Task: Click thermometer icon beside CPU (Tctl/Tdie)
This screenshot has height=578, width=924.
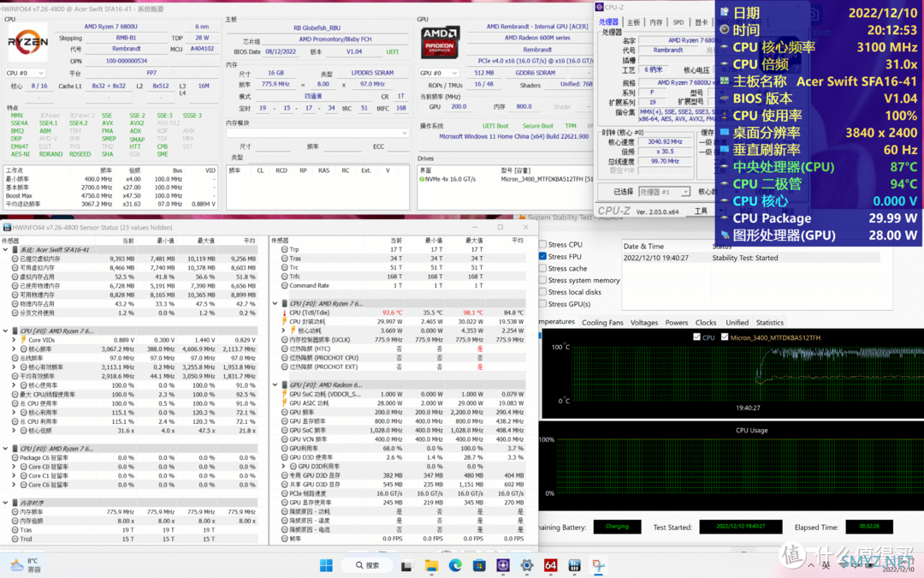Action: 284,313
